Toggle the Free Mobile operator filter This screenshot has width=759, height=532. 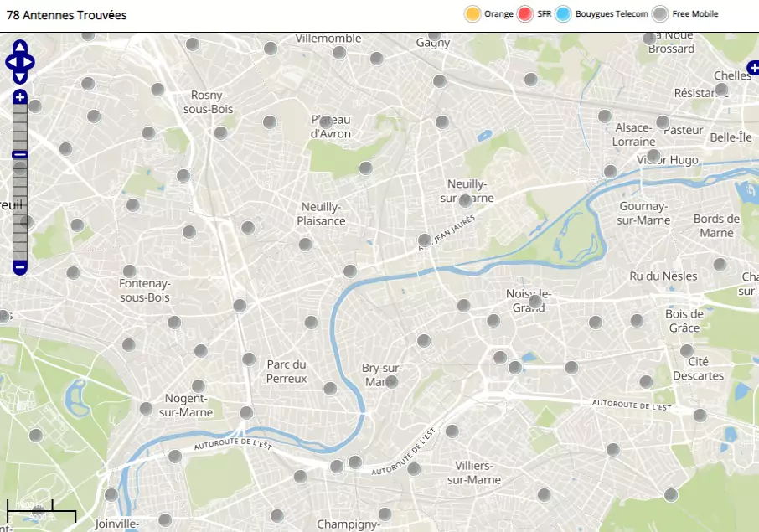point(660,14)
